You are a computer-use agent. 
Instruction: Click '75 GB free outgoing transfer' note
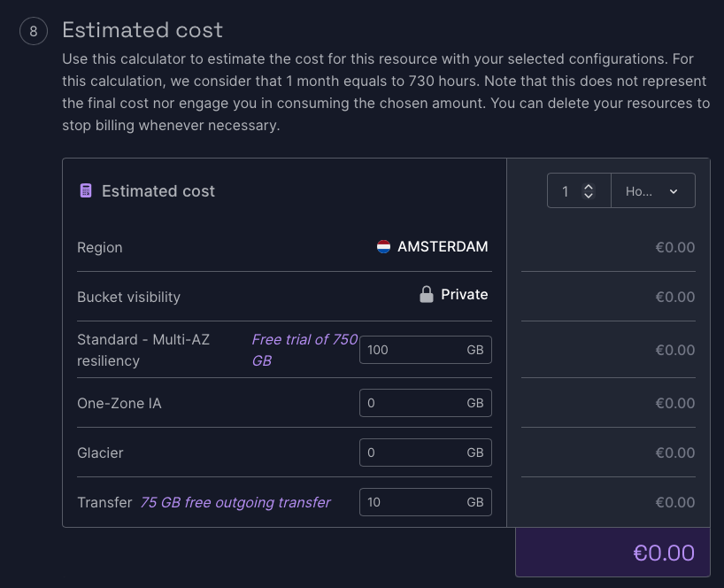[x=235, y=502]
